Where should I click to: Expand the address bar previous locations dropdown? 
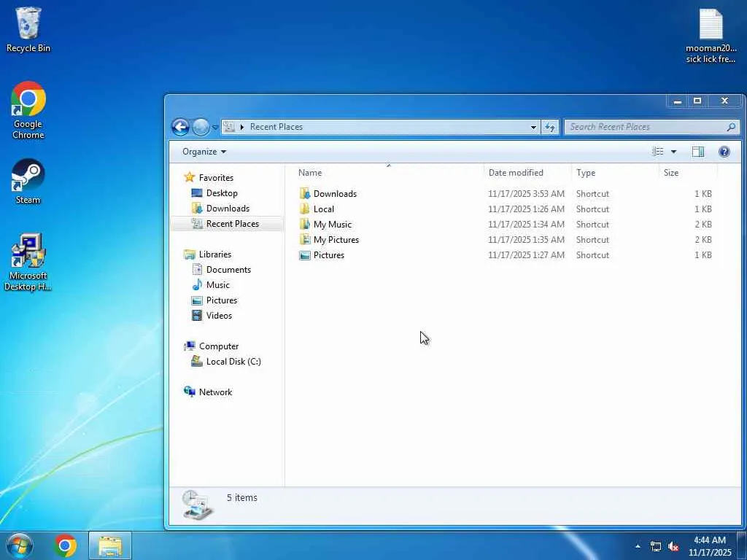point(533,127)
